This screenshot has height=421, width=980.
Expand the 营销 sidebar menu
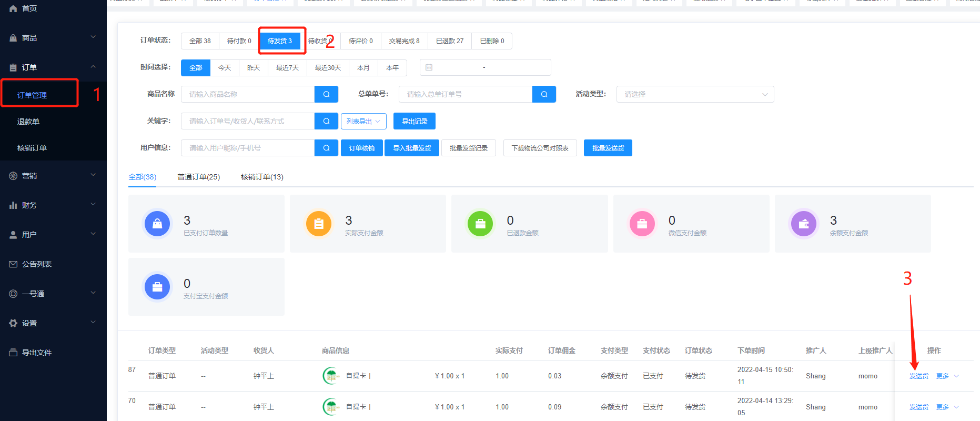pos(53,176)
